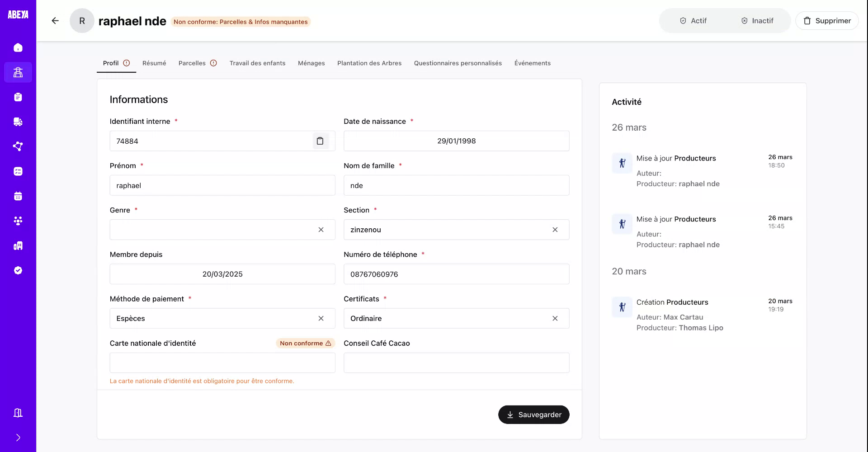868x452 pixels.
Task: Set producer status to Actif
Action: (693, 21)
